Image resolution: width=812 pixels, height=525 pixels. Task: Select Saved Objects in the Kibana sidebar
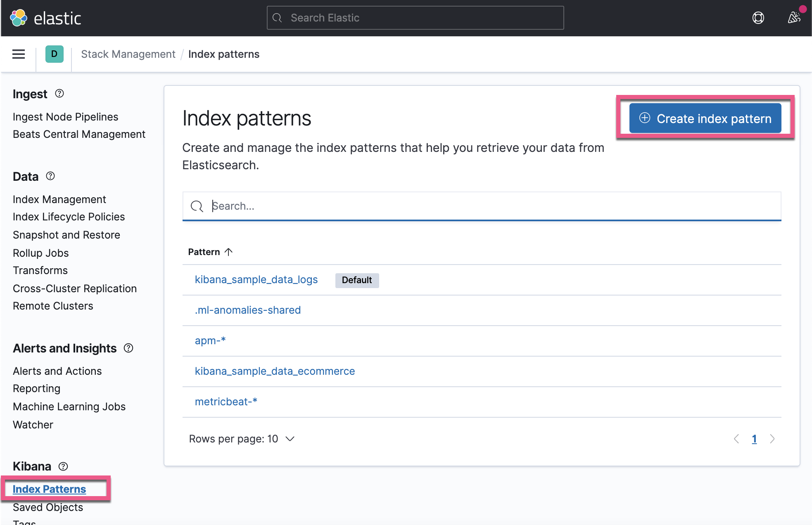click(47, 507)
